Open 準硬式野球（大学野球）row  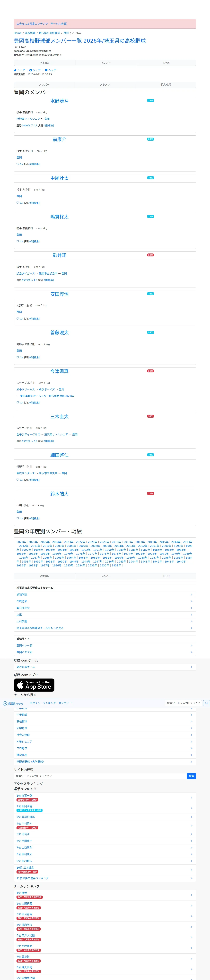click(105, 762)
